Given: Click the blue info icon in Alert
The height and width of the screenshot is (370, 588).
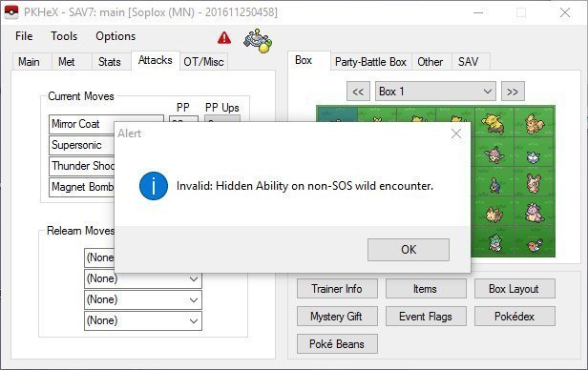Looking at the screenshot, I should pos(154,186).
